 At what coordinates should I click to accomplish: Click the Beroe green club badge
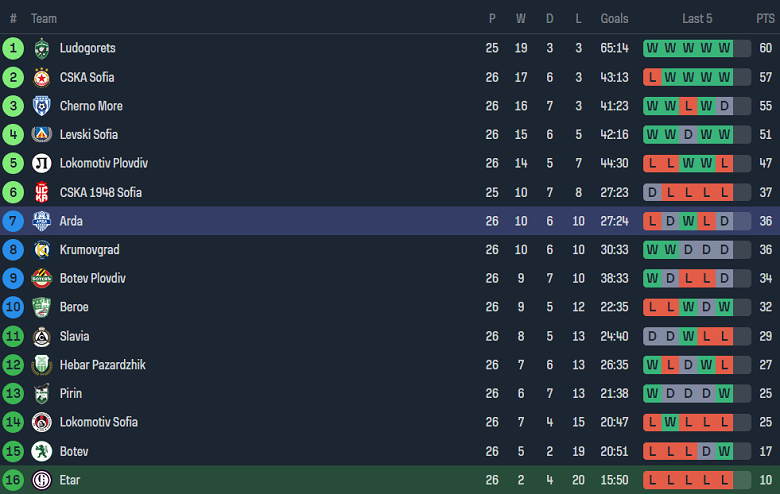coord(41,307)
